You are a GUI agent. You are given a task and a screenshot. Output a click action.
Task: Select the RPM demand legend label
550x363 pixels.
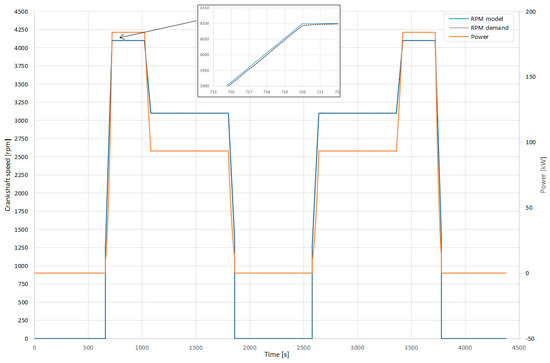pos(489,28)
